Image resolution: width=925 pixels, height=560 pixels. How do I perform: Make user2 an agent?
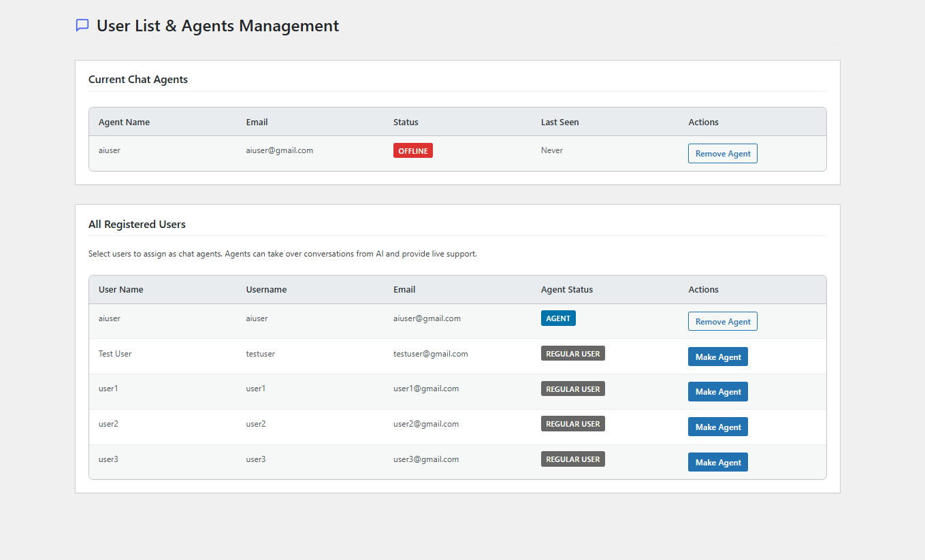(x=718, y=427)
